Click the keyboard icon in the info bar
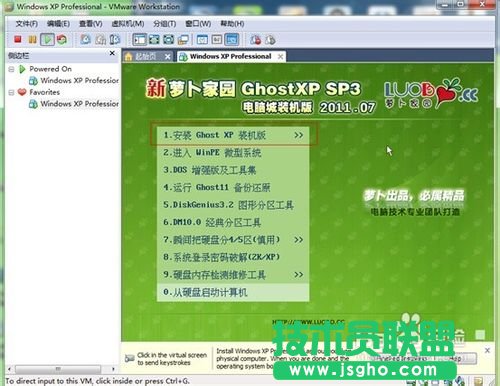500x386 pixels. 129,359
